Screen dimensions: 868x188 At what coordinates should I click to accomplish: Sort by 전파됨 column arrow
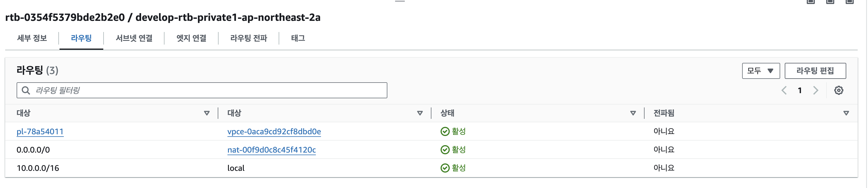point(846,113)
